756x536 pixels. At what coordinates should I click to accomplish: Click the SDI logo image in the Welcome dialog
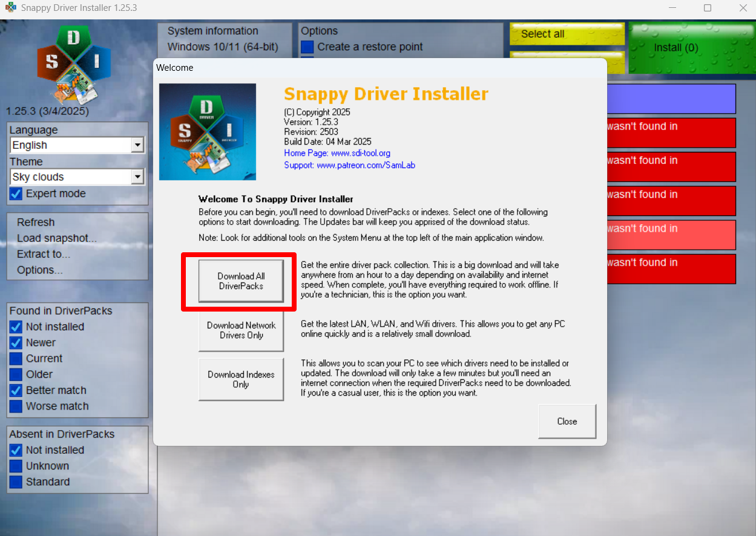coord(207,132)
